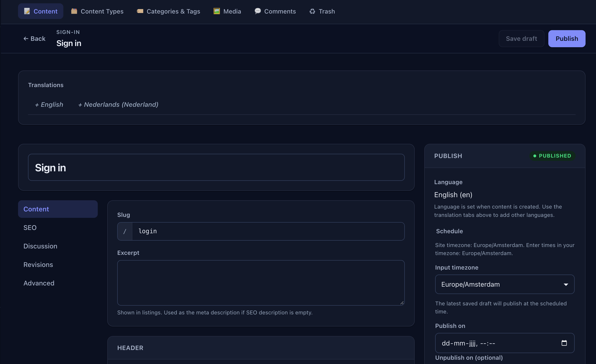Open the Advanced section
Image resolution: width=596 pixels, height=364 pixels.
click(58, 283)
